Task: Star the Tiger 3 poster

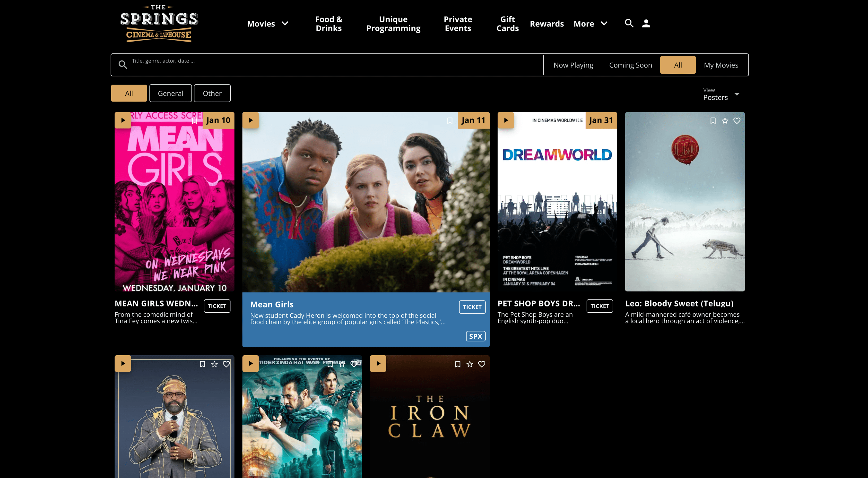Action: [x=342, y=364]
